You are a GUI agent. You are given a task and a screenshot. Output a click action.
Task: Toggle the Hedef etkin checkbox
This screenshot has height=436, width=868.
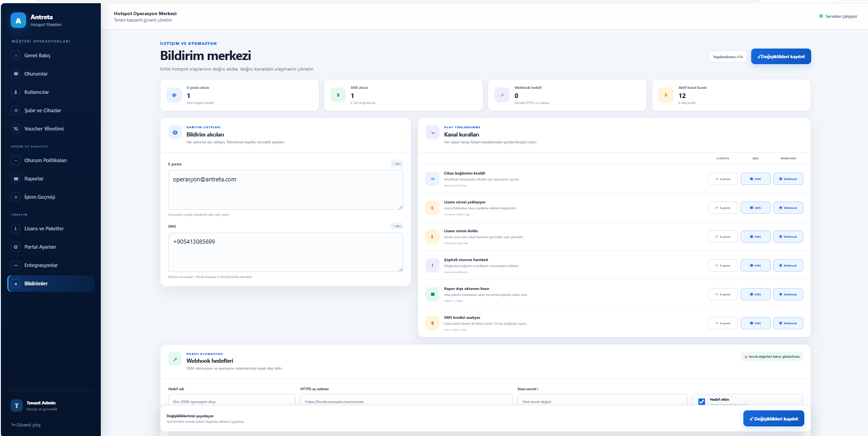702,402
